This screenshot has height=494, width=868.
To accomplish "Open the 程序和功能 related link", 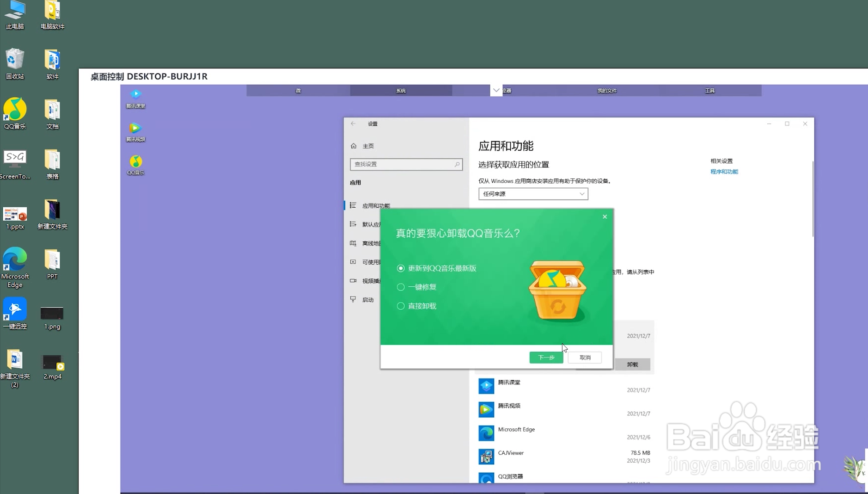I will pyautogui.click(x=724, y=172).
